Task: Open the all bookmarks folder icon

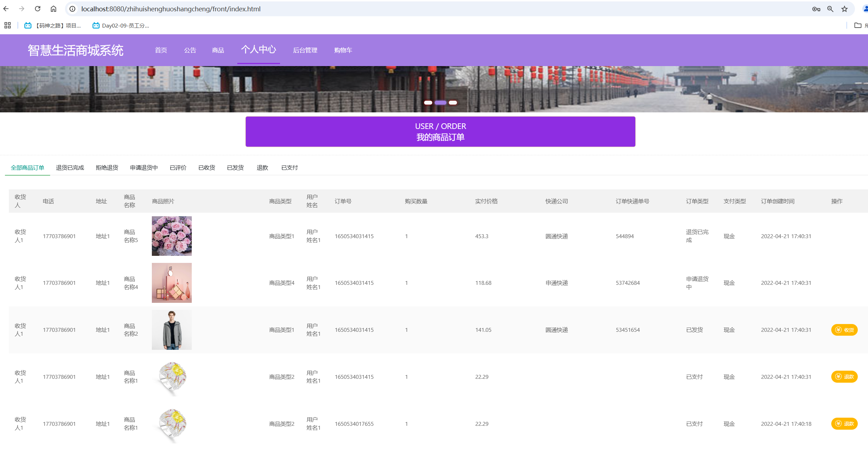Action: pyautogui.click(x=858, y=25)
